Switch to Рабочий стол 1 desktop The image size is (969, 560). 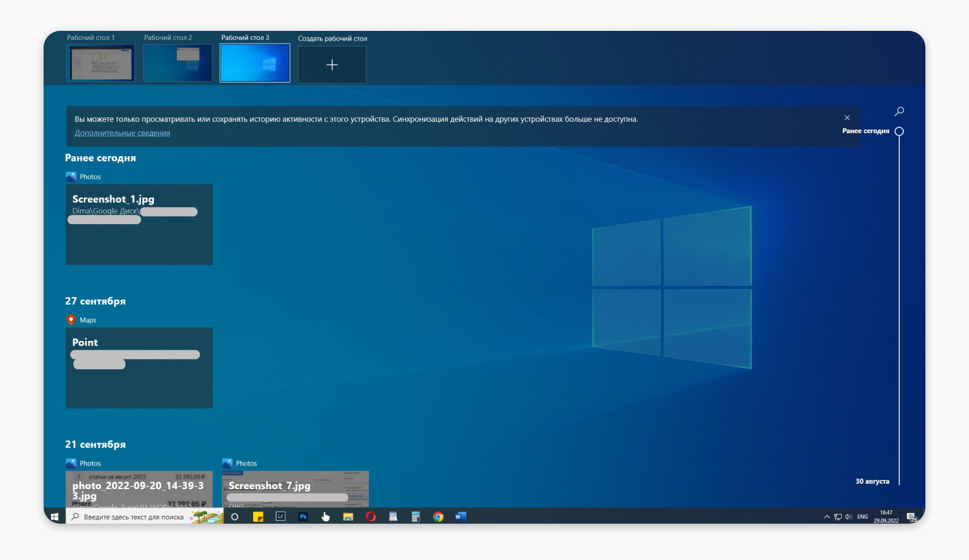point(101,63)
